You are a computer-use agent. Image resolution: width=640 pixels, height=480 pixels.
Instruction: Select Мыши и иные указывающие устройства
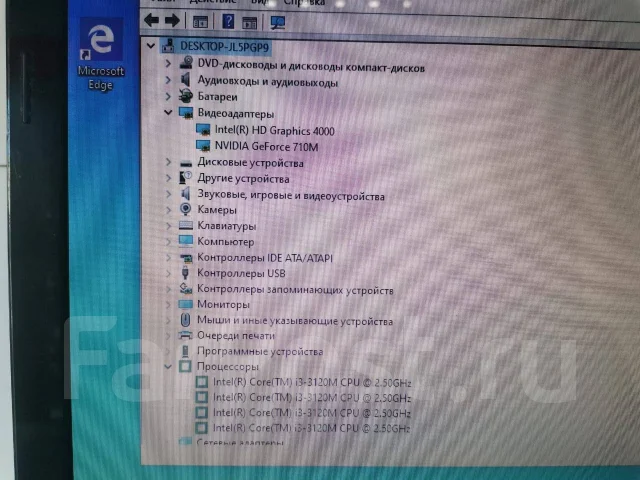(x=295, y=321)
